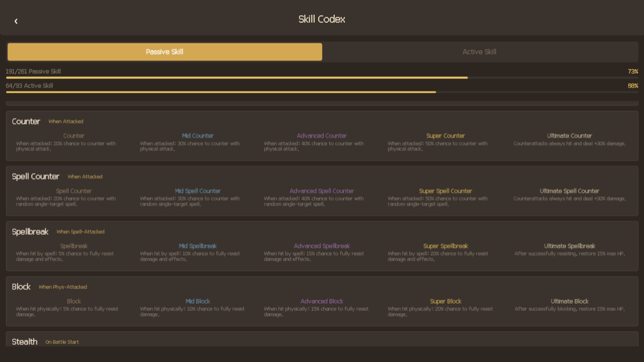
Task: Select the Mid Block skill
Action: click(x=198, y=301)
